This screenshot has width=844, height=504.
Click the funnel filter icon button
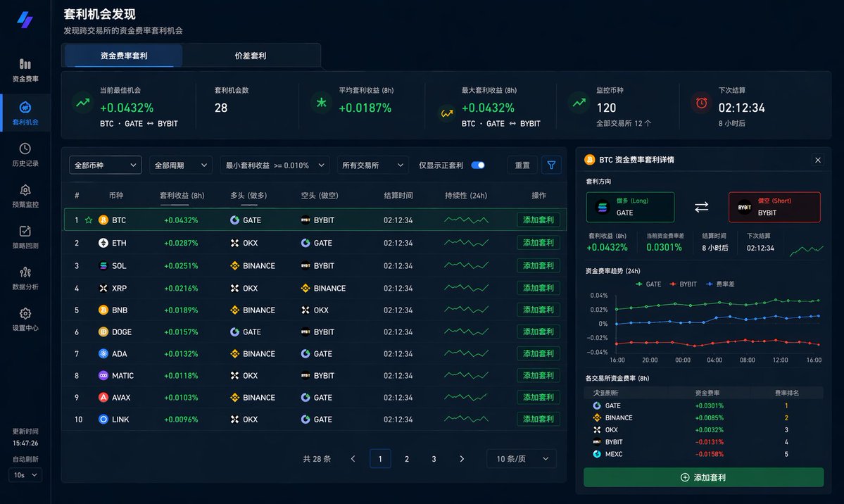click(x=551, y=165)
